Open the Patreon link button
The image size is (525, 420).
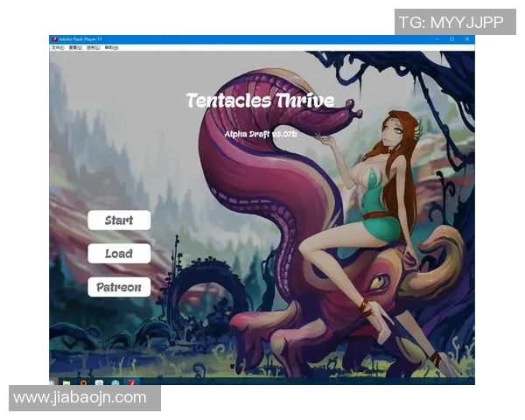tap(119, 287)
